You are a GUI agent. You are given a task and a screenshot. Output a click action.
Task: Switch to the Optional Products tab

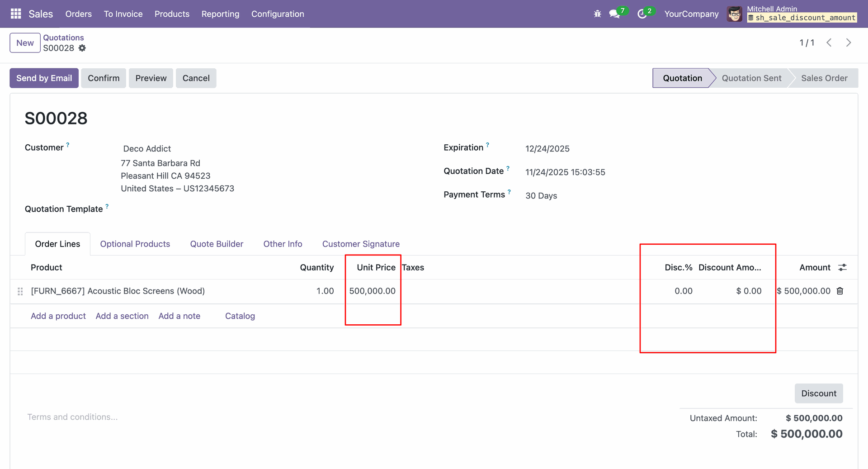click(x=135, y=244)
